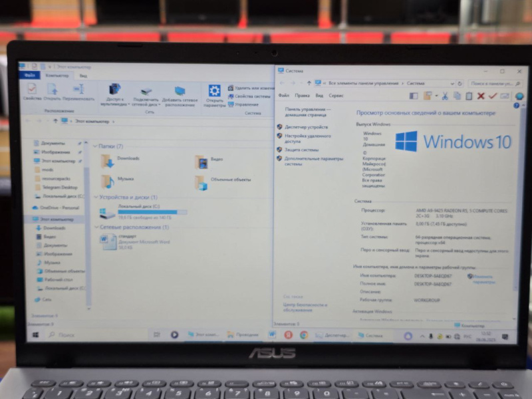
Task: Open the map network drive dropdown
Action: (x=146, y=96)
